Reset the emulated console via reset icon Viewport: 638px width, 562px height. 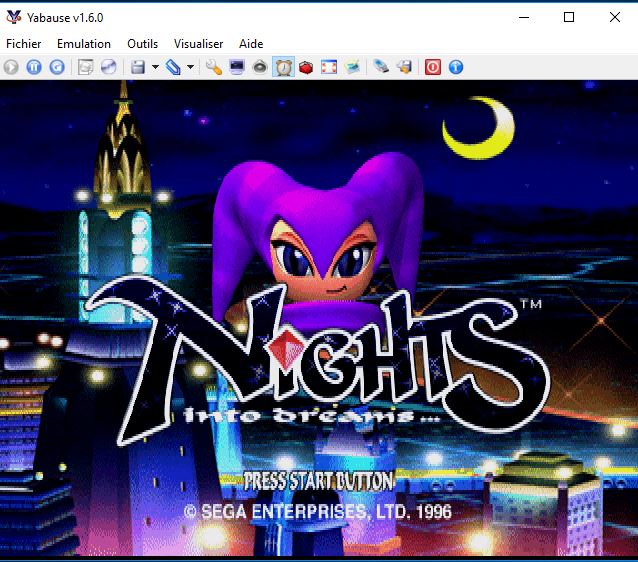[x=57, y=67]
